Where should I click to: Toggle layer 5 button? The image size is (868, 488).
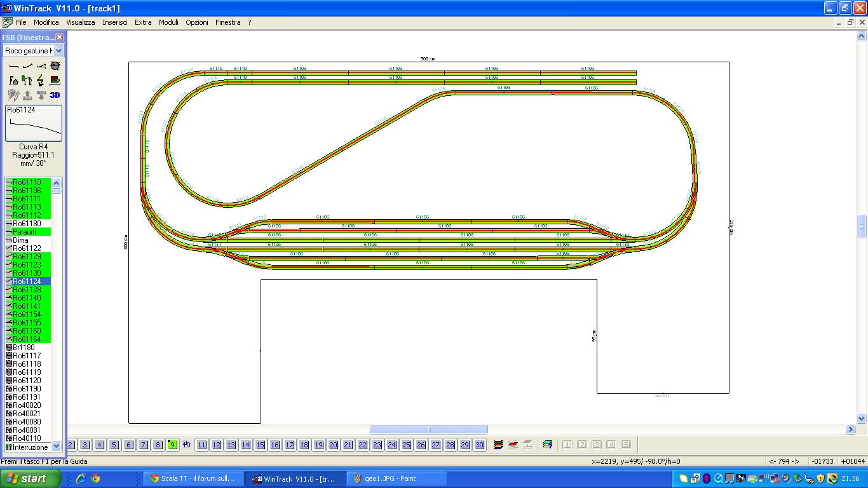click(x=114, y=445)
